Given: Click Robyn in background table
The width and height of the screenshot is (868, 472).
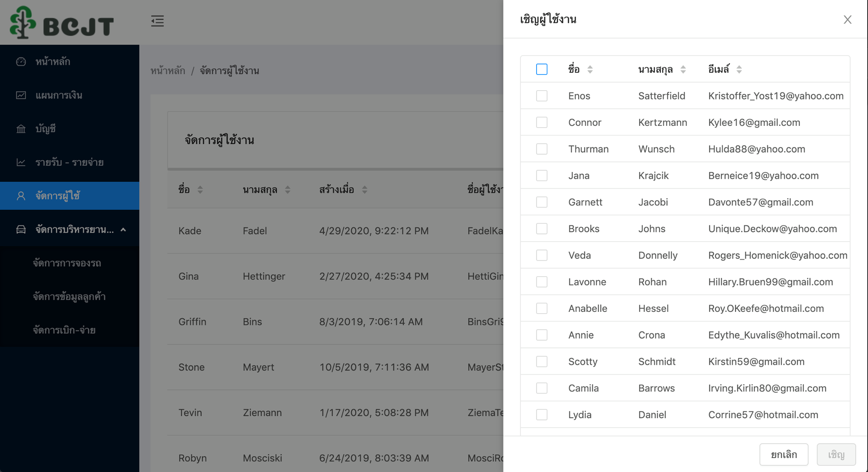Looking at the screenshot, I should coord(192,458).
